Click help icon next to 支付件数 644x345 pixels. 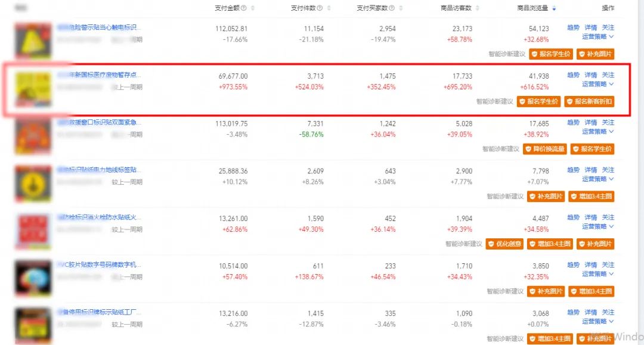click(320, 8)
